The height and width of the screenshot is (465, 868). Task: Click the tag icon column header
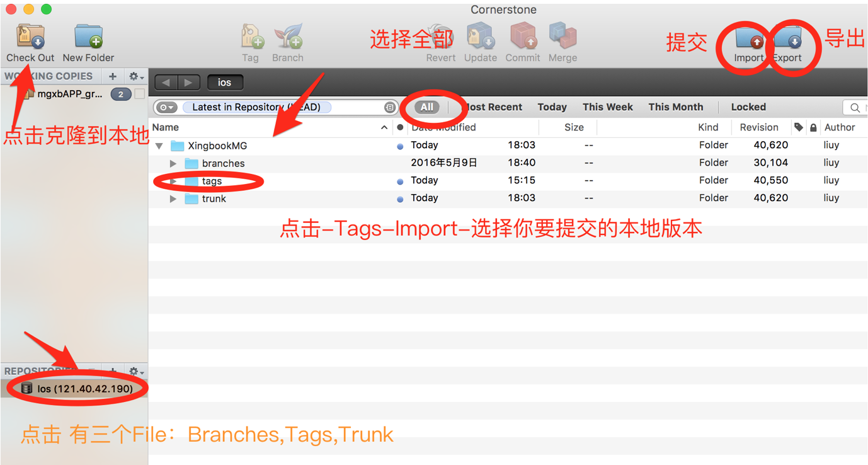coord(799,127)
